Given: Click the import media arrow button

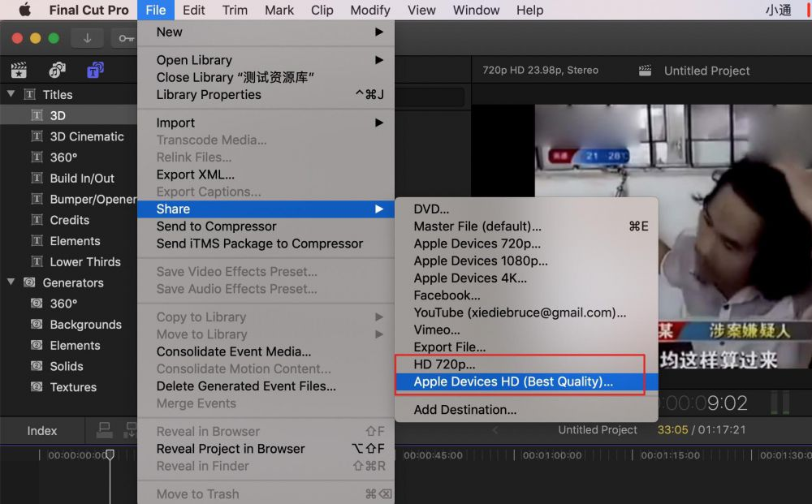Looking at the screenshot, I should [x=87, y=38].
